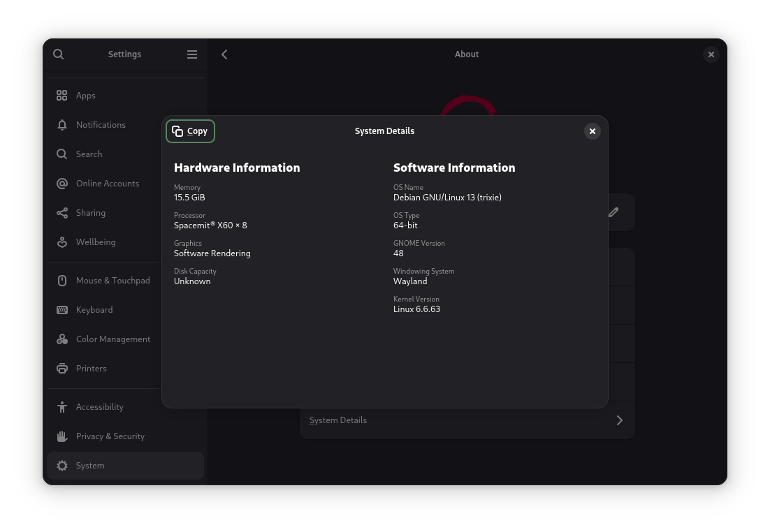Open the Wellbeing settings panel
This screenshot has width=770, height=532.
(96, 242)
